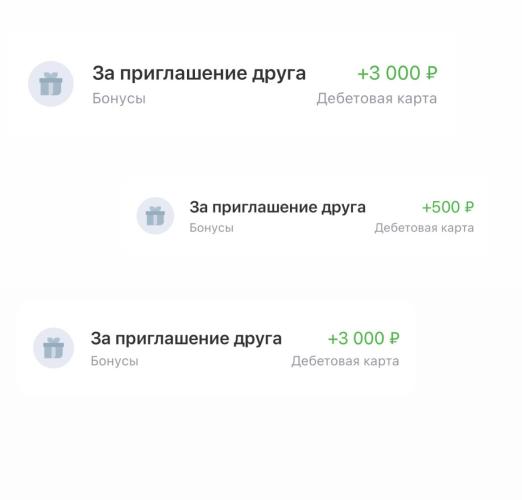
Task: Select the +3 000 ₽ amount in the first entry
Action: pos(397,73)
